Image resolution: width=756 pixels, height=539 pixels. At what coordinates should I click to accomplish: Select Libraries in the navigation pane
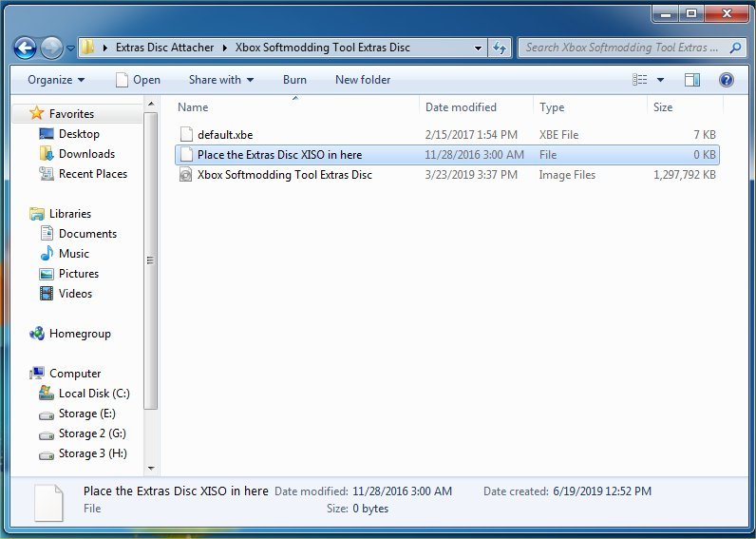[70, 214]
